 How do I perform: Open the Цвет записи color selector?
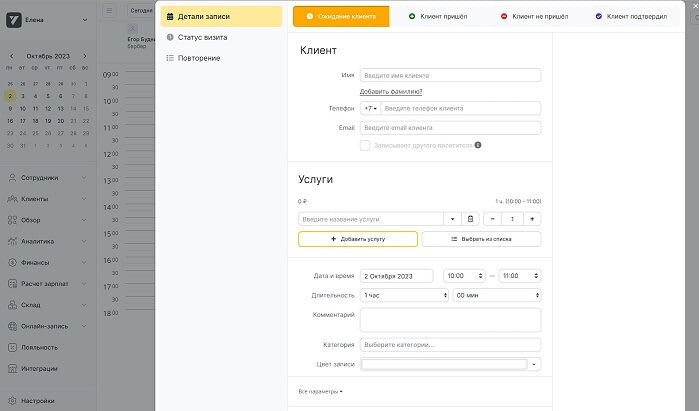click(450, 364)
